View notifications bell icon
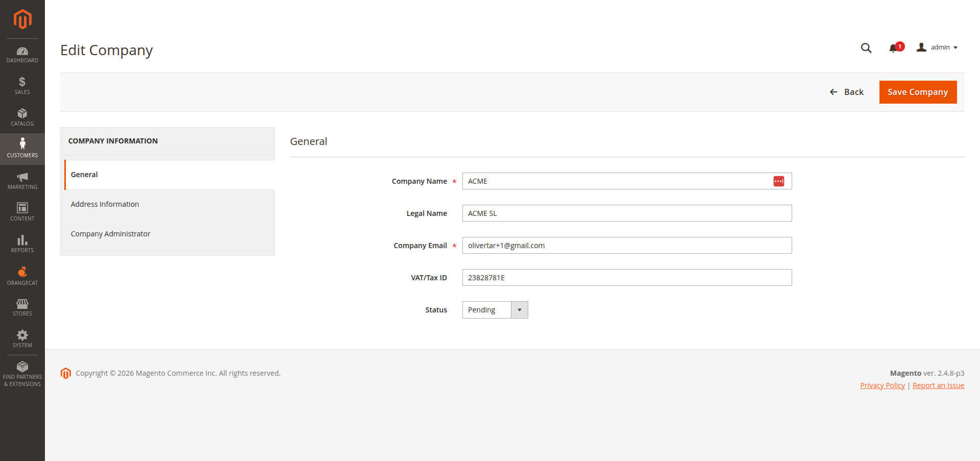The height and width of the screenshot is (461, 980). pos(894,48)
